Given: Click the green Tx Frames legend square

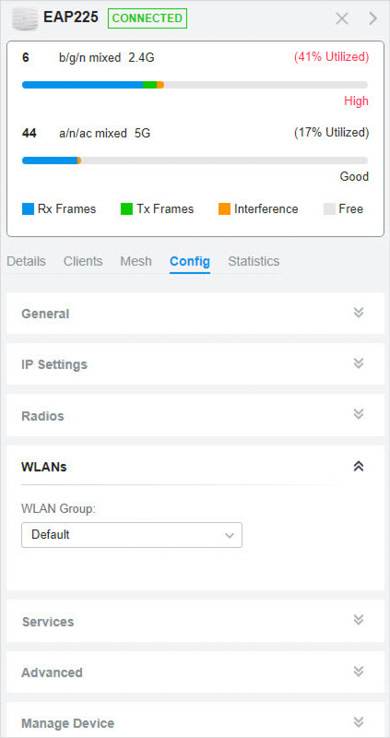Looking at the screenshot, I should [127, 209].
